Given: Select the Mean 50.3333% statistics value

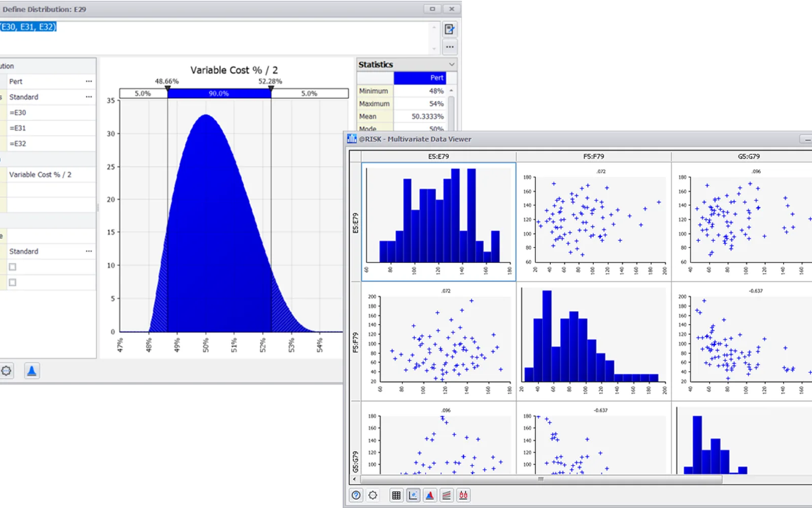Looking at the screenshot, I should 420,116.
